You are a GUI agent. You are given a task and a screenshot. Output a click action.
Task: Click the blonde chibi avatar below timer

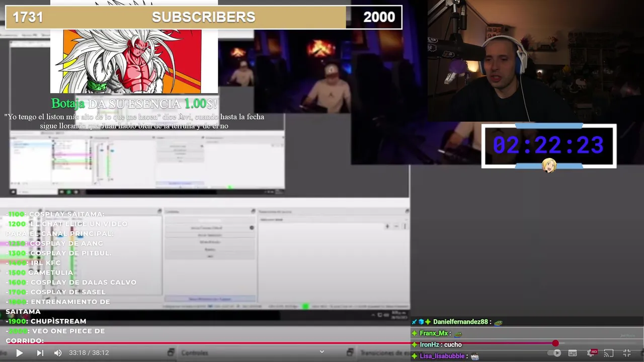point(549,165)
